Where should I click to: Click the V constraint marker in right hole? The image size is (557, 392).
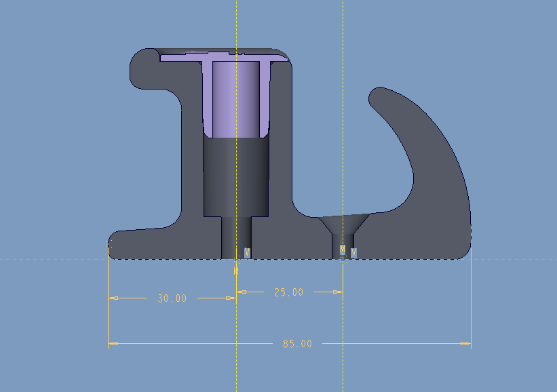point(353,253)
